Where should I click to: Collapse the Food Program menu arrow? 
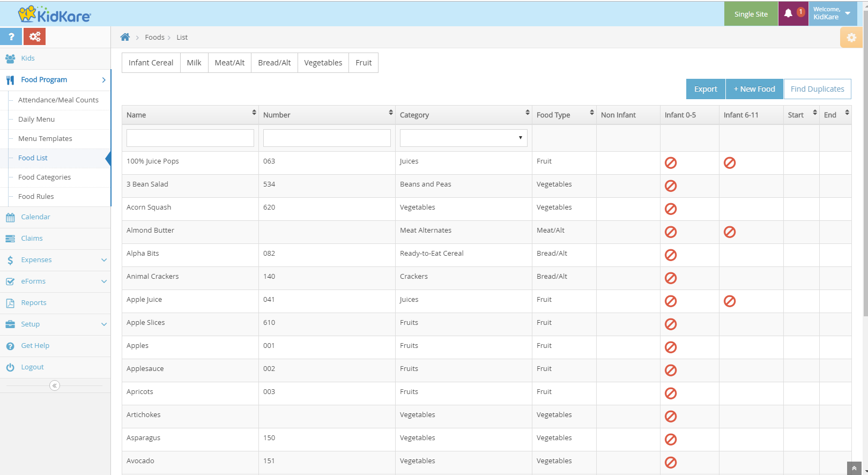click(x=103, y=80)
